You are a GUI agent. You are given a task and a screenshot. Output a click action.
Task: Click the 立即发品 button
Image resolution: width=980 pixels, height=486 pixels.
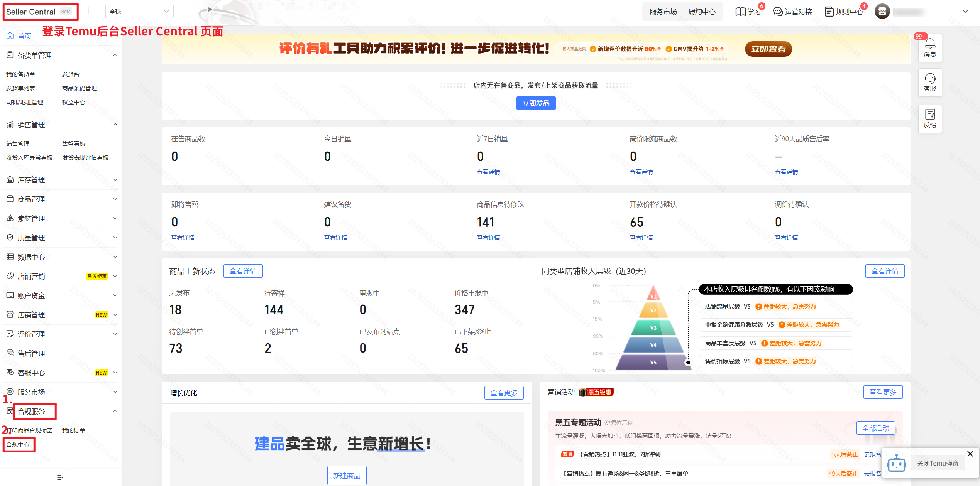(x=536, y=103)
